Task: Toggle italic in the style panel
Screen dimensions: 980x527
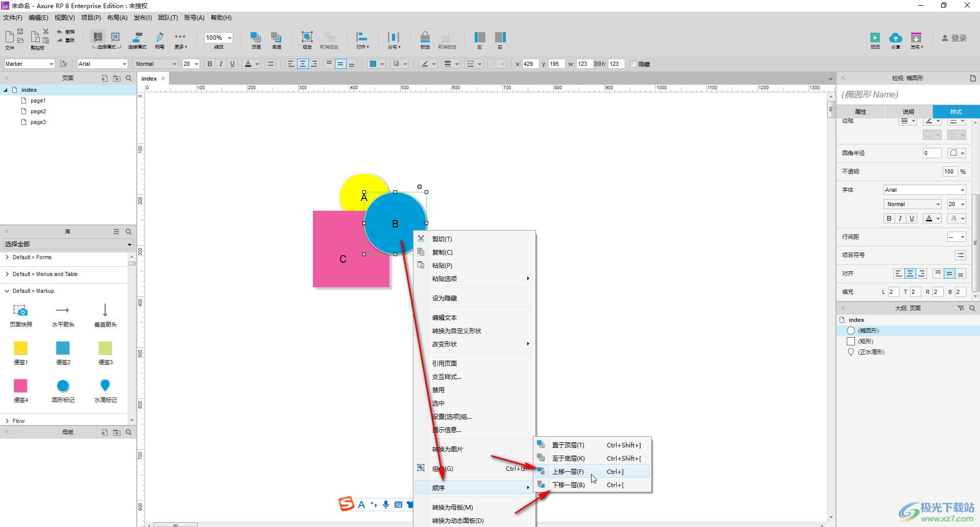Action: click(900, 218)
